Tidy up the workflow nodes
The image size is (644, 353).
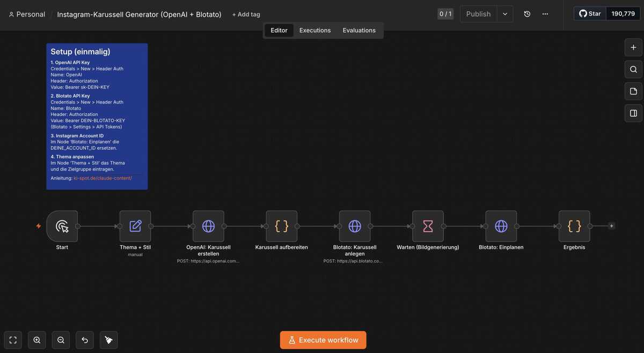pyautogui.click(x=108, y=340)
